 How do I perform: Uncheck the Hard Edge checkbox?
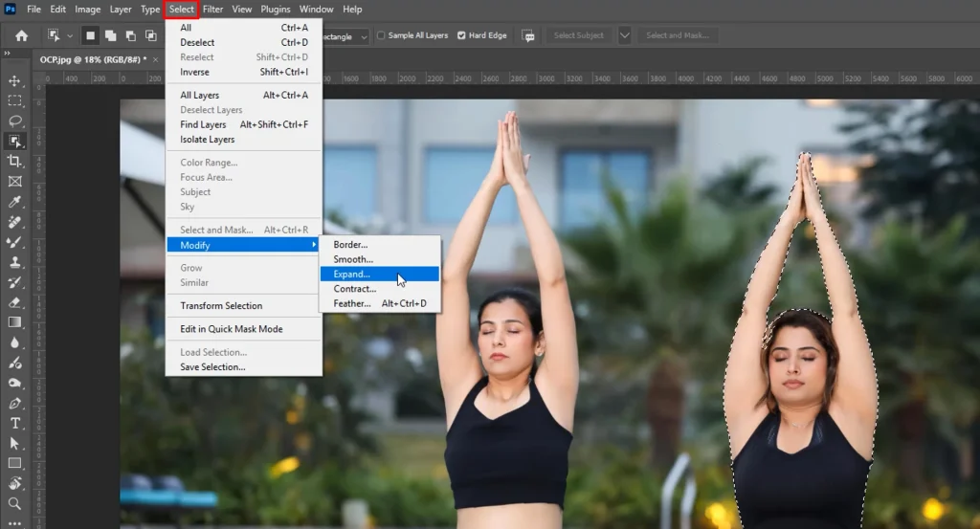tap(461, 35)
